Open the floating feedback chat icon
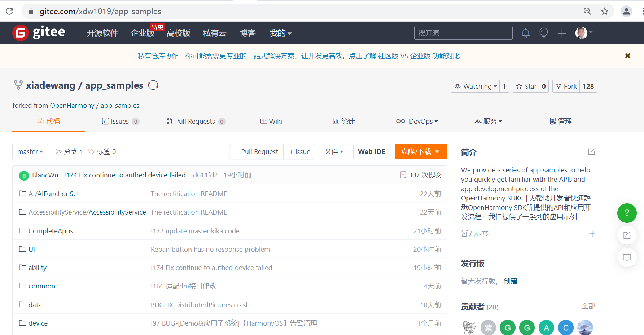This screenshot has width=644, height=335. point(627,257)
